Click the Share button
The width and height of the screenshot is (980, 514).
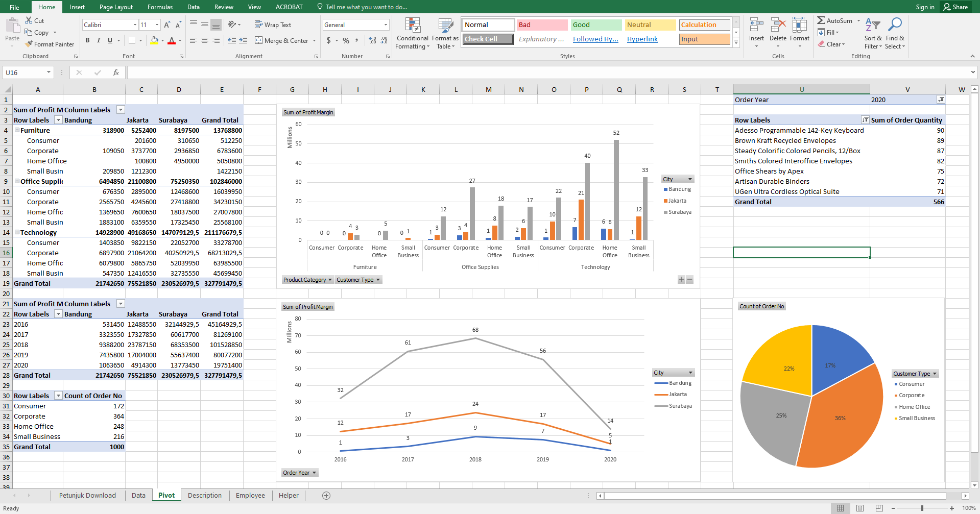pos(955,7)
